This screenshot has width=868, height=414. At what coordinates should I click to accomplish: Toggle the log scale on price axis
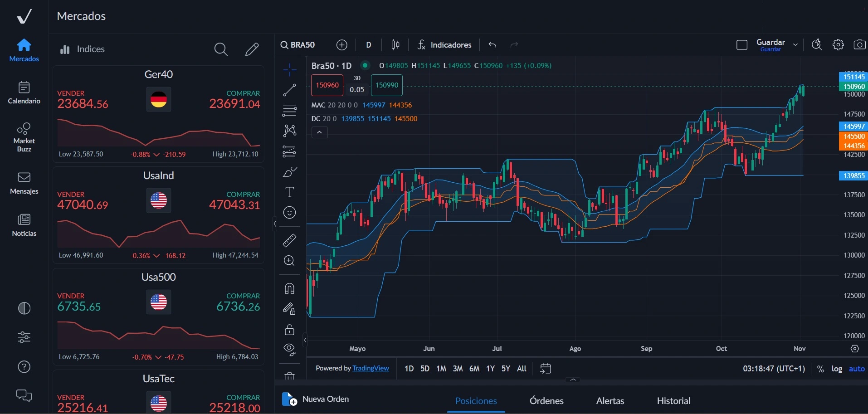tap(836, 369)
